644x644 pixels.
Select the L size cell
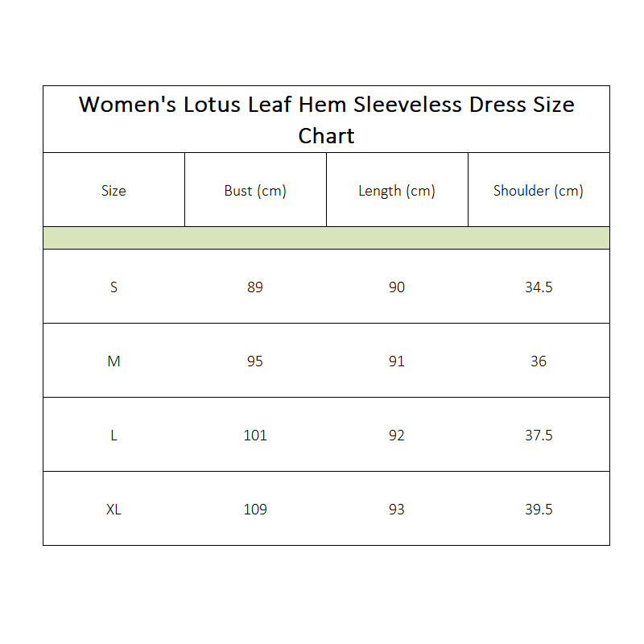pyautogui.click(x=114, y=435)
